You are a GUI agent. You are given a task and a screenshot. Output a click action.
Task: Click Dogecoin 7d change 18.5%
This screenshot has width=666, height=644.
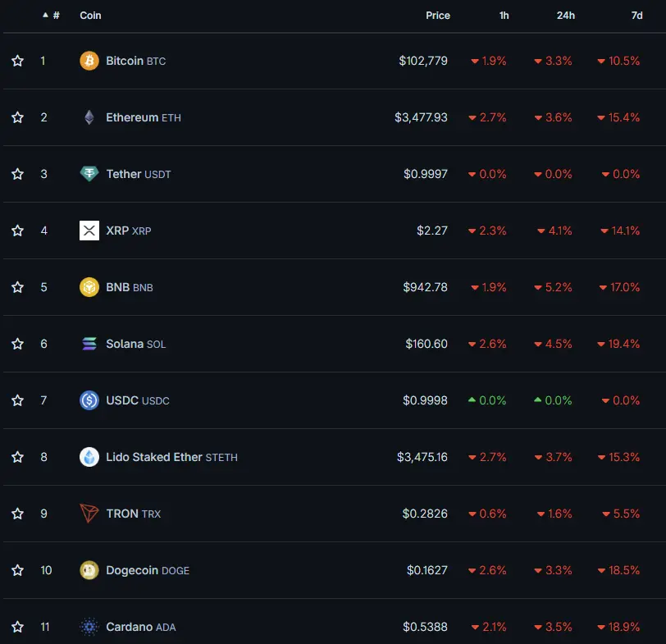pos(618,570)
